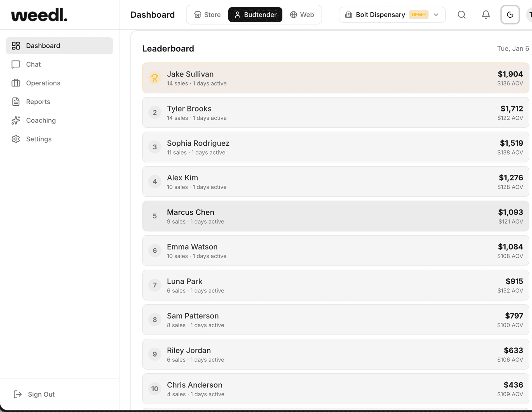Toggle dark mode with the moon button

click(510, 15)
